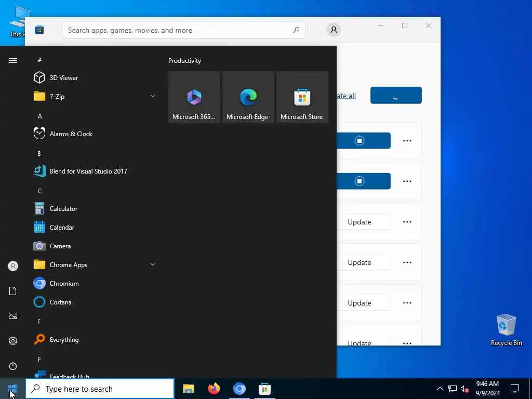The height and width of the screenshot is (399, 532).
Task: Launch the Camera app
Action: 95,246
